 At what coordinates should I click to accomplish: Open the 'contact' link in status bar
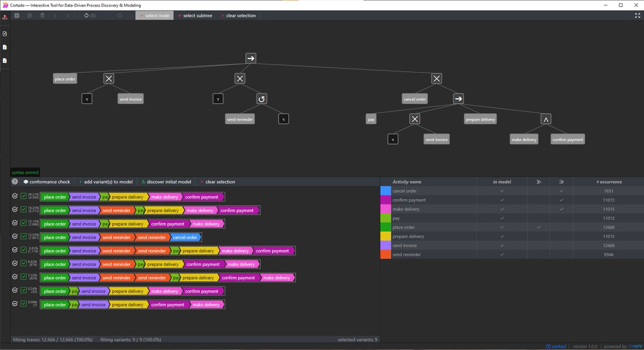click(x=556, y=346)
